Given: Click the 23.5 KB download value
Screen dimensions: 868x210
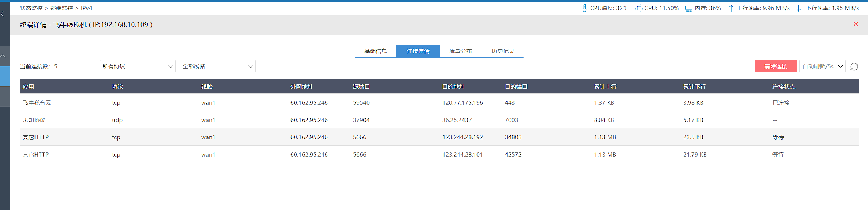Looking at the screenshot, I should point(694,137).
